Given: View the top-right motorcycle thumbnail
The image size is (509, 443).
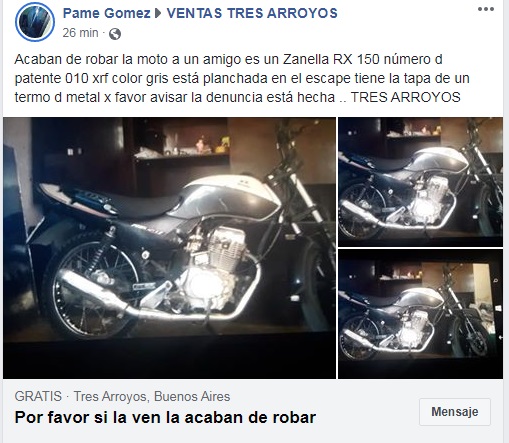Looking at the screenshot, I should 420,182.
